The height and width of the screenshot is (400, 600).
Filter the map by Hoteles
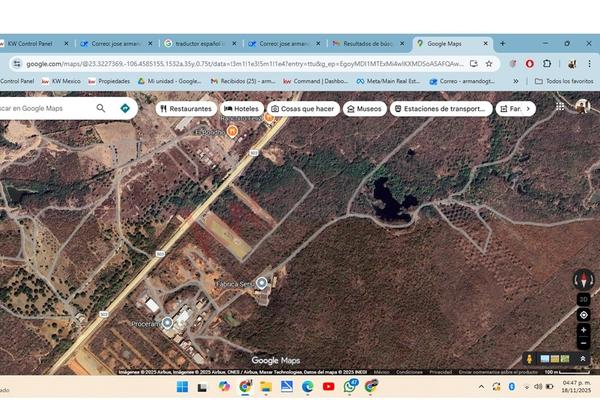tap(241, 108)
